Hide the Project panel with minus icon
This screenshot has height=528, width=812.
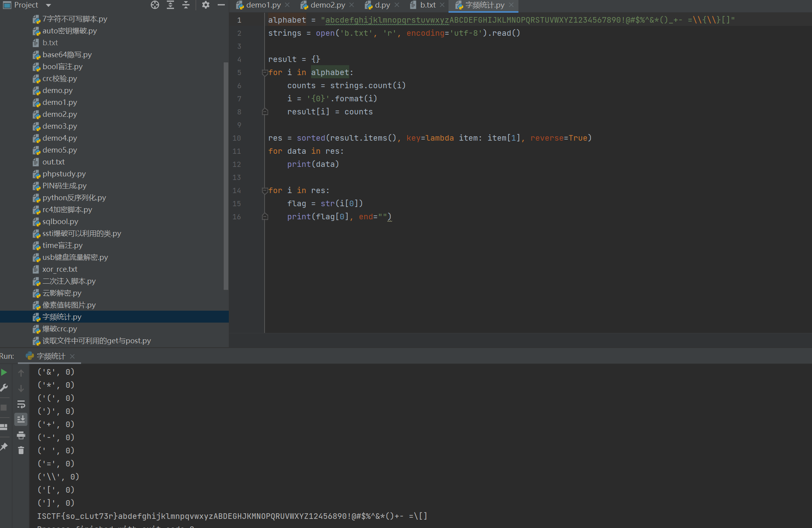(221, 5)
